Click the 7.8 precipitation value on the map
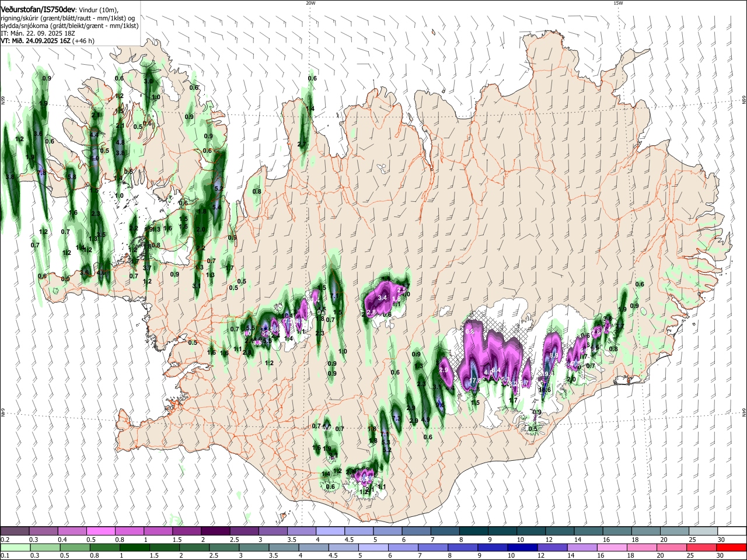Screen dimensions: 747x560 point(41,173)
